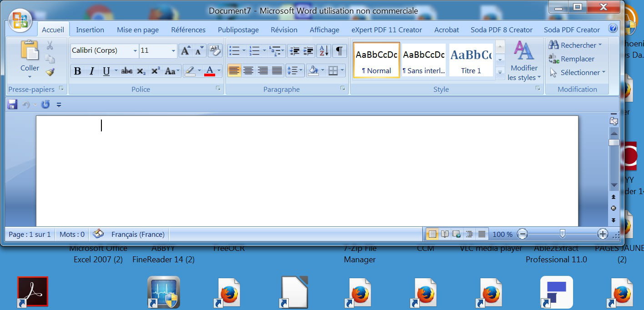The image size is (644, 310).
Task: Toggle Bold formatting
Action: click(x=77, y=71)
